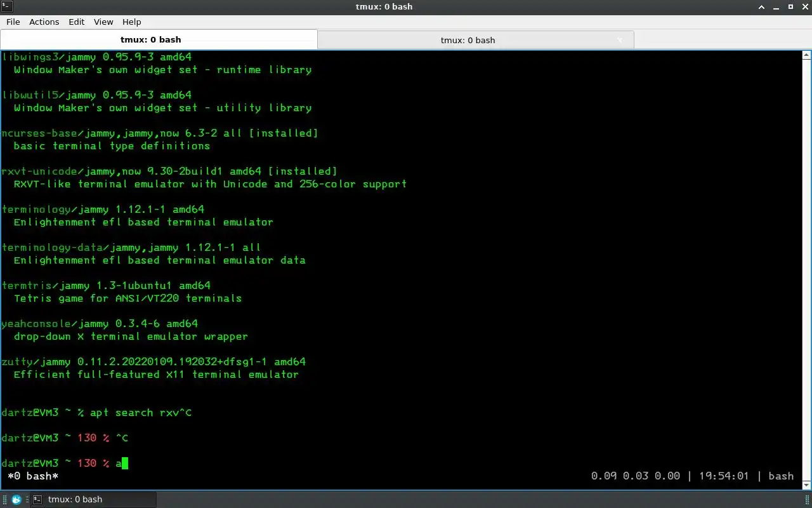The height and width of the screenshot is (508, 812).
Task: Click 'bash' at the status bar's right end
Action: (x=781, y=476)
